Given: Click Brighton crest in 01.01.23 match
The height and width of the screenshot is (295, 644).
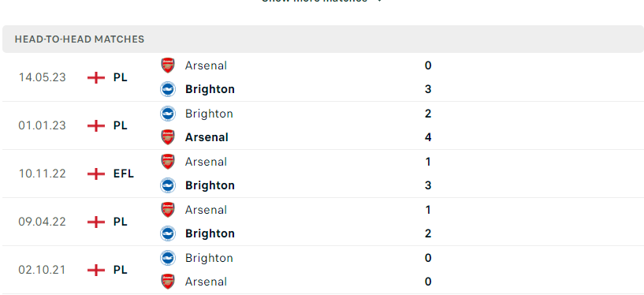Looking at the screenshot, I should 168,114.
